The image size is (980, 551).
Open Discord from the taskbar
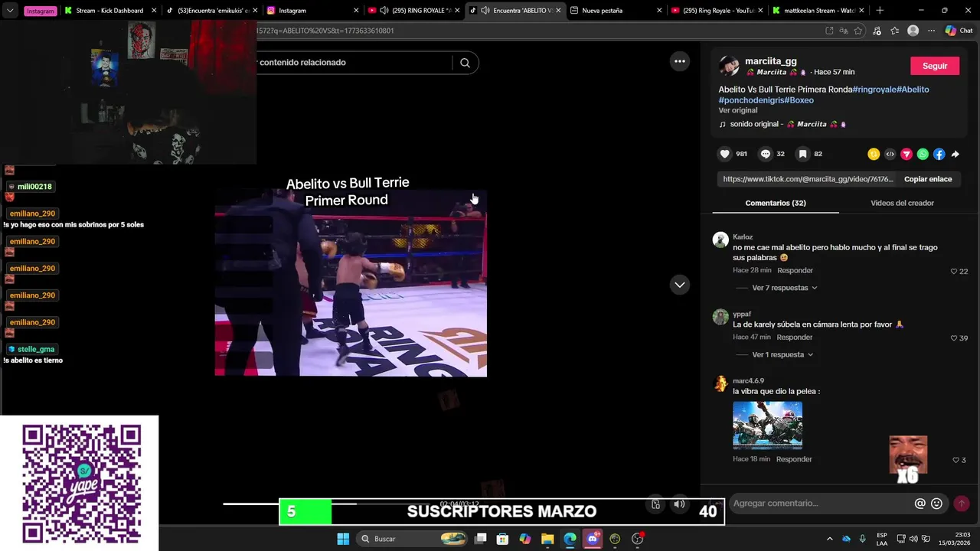pos(593,539)
